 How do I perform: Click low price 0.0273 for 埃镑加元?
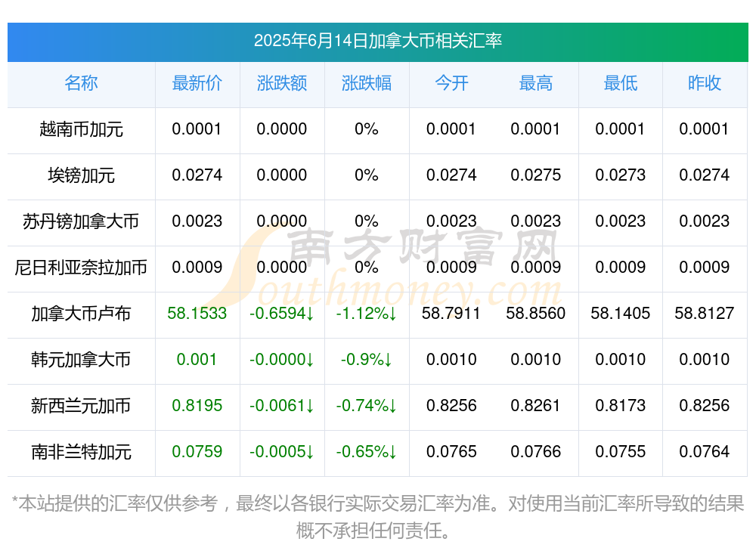coord(621,175)
